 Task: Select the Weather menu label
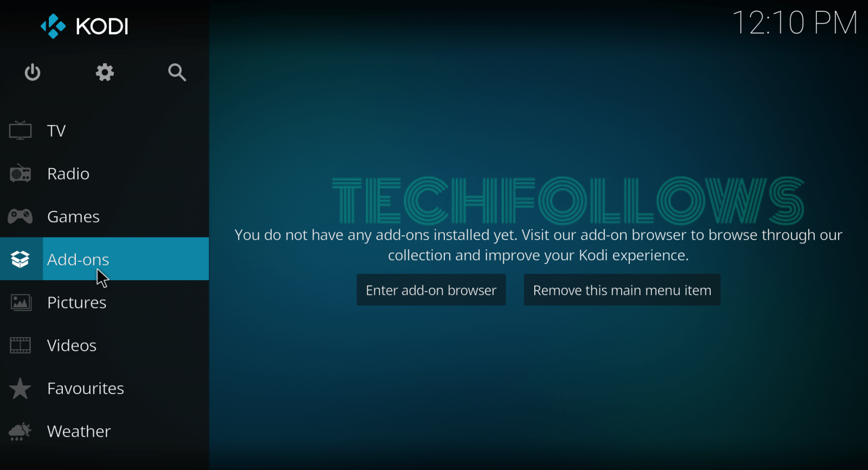[x=79, y=431]
